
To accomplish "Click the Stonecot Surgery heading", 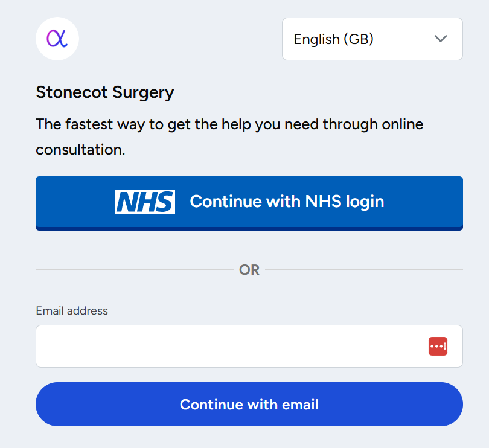I will [x=105, y=92].
